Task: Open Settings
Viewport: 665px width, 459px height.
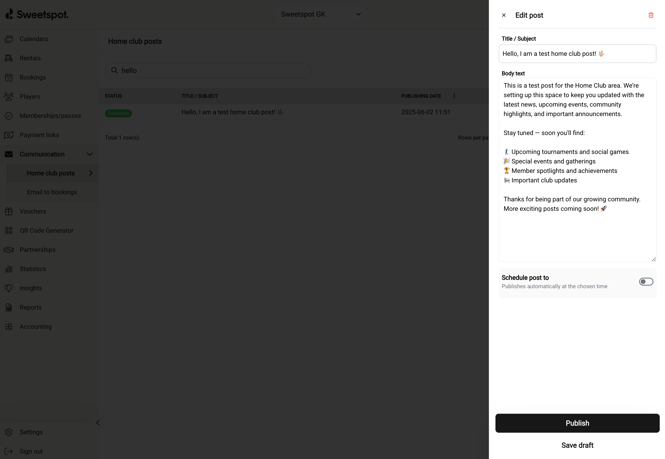Action: click(31, 432)
